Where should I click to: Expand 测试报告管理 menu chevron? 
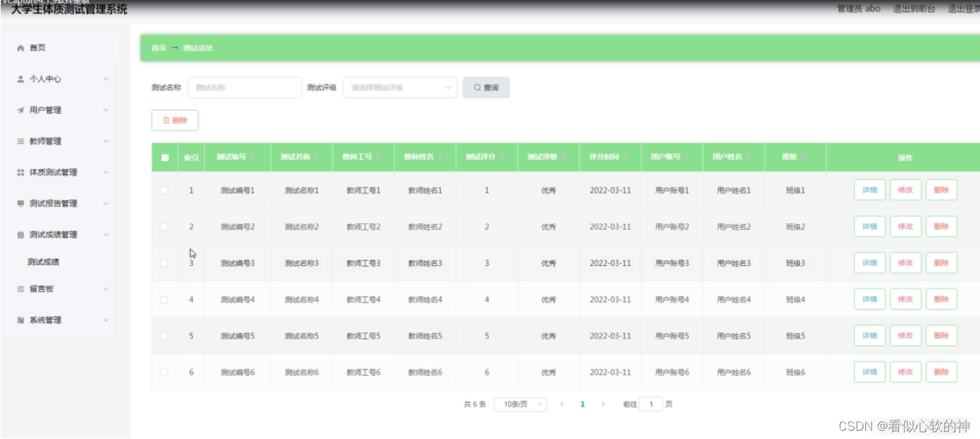tap(106, 203)
